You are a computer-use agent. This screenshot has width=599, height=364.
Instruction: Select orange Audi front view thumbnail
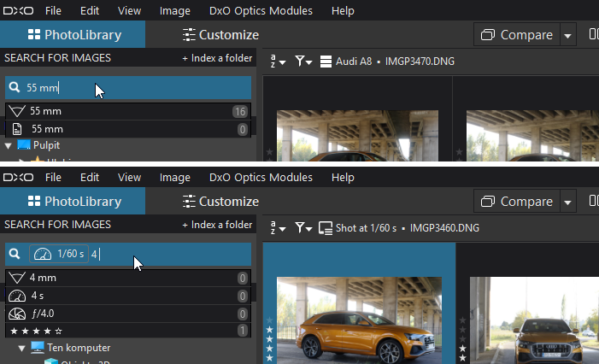pyautogui.click(x=534, y=320)
